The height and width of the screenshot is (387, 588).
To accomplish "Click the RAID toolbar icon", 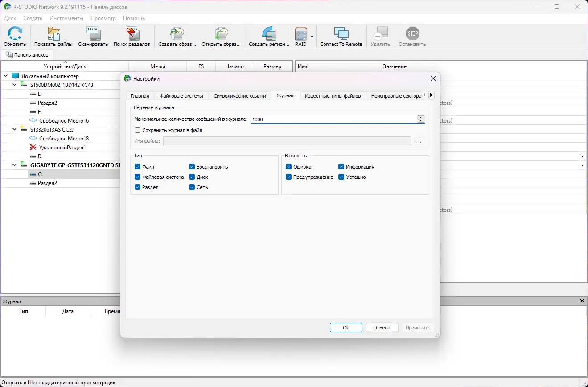I will (301, 34).
